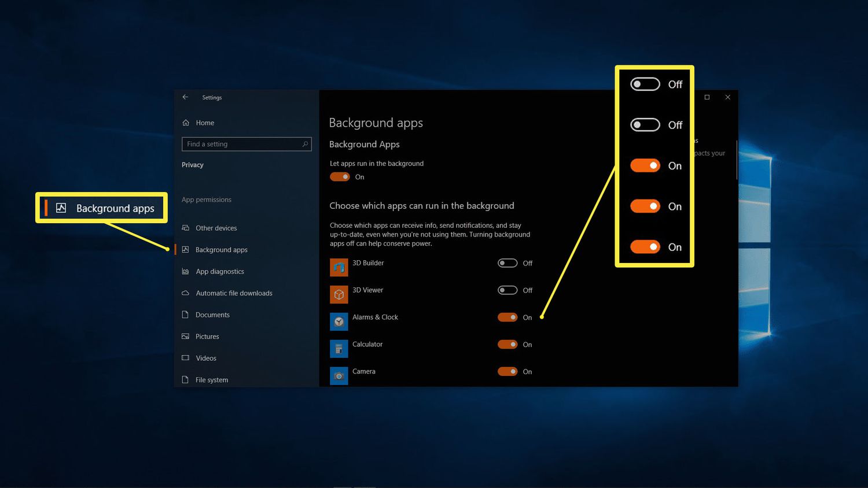
Task: Click the Camera app name
Action: (x=364, y=372)
